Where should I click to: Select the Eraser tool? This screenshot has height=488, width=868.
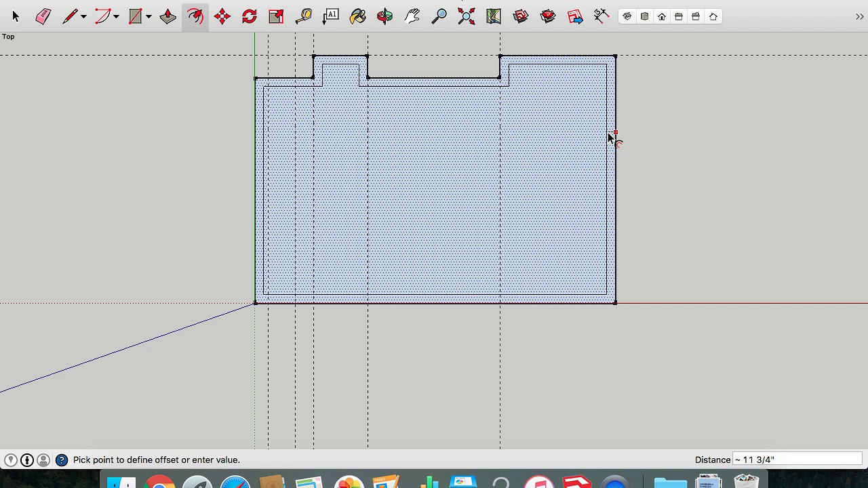[x=43, y=16]
